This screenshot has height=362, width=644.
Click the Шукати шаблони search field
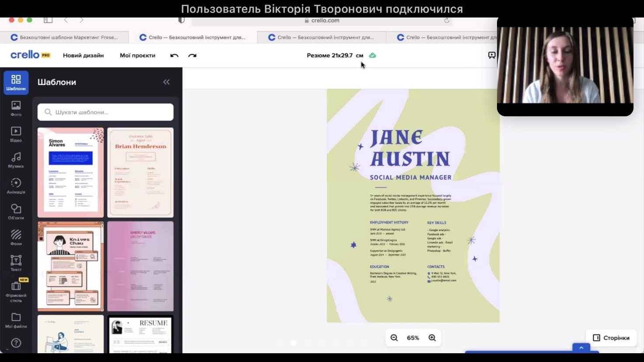click(x=105, y=112)
